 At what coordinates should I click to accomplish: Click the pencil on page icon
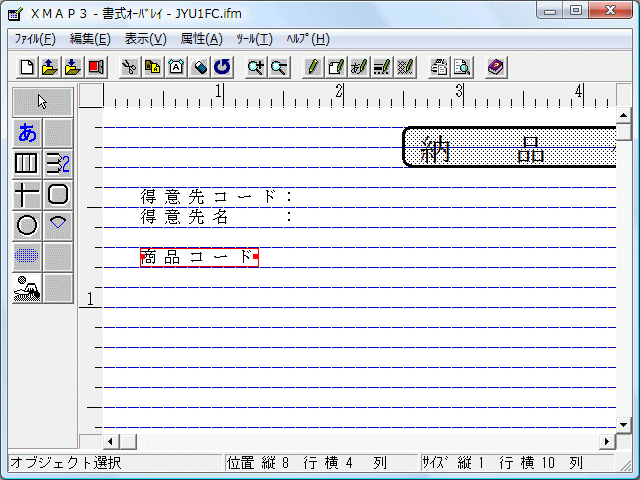pos(336,67)
